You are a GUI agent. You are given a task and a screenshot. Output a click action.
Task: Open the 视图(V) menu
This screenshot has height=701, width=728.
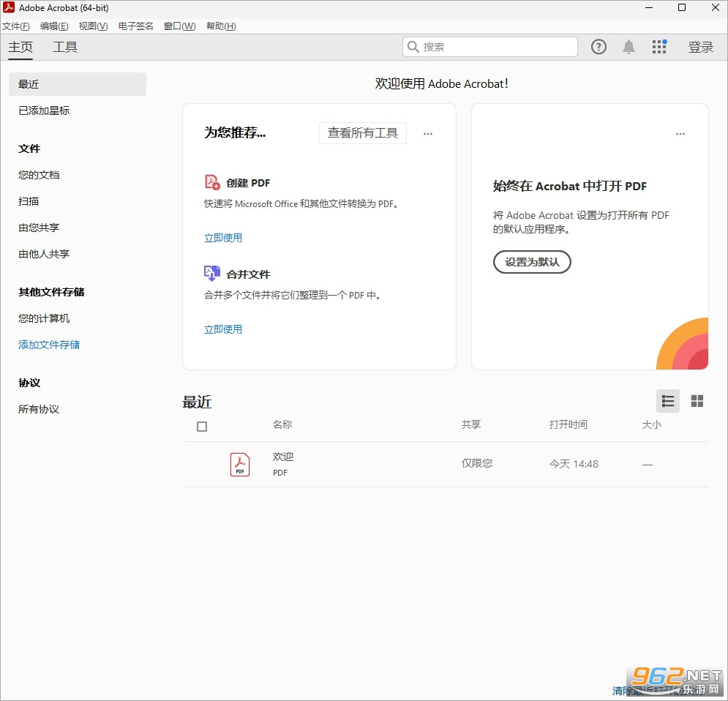click(94, 26)
